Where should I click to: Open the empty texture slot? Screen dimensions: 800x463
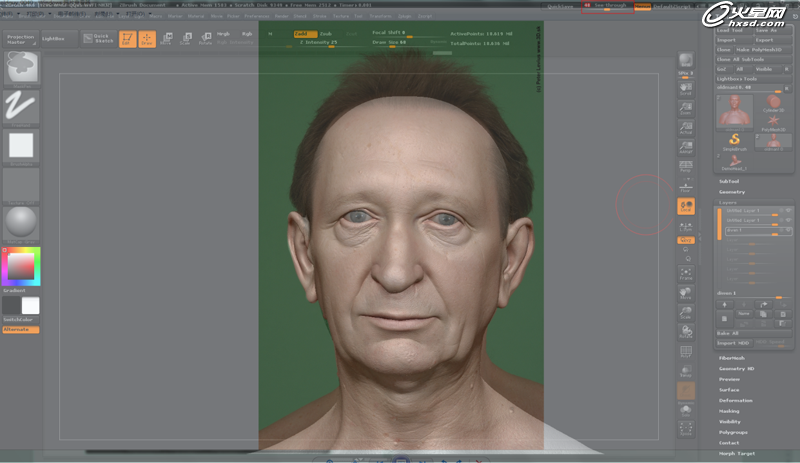(21, 185)
